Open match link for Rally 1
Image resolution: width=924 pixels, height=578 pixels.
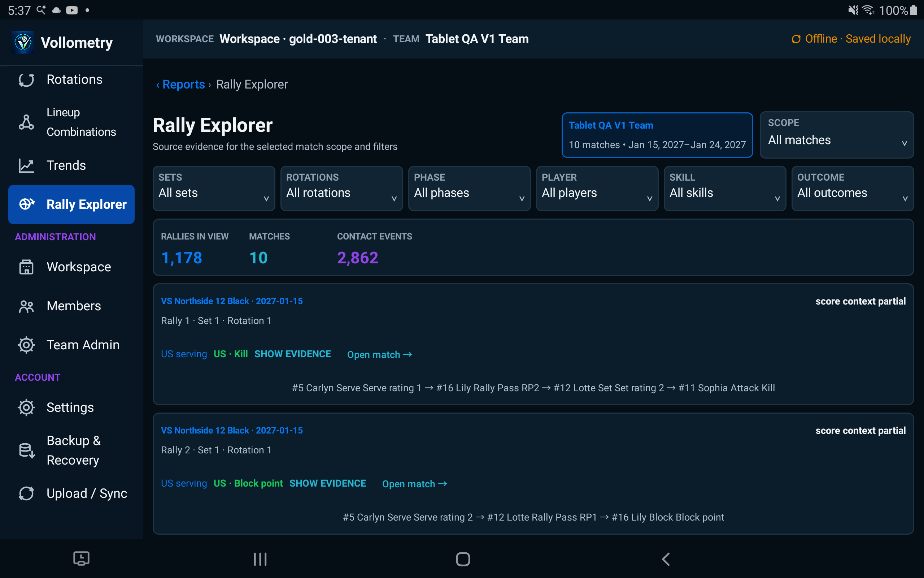point(380,355)
